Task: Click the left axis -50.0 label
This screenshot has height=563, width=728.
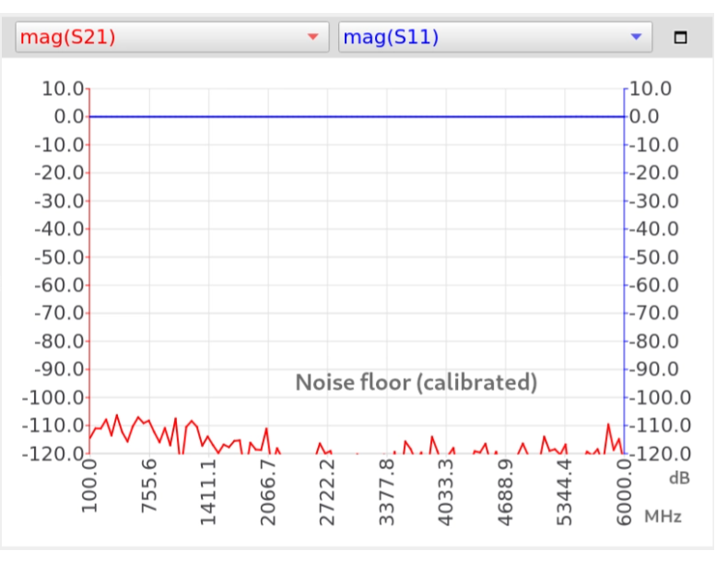Action: pyautogui.click(x=57, y=257)
